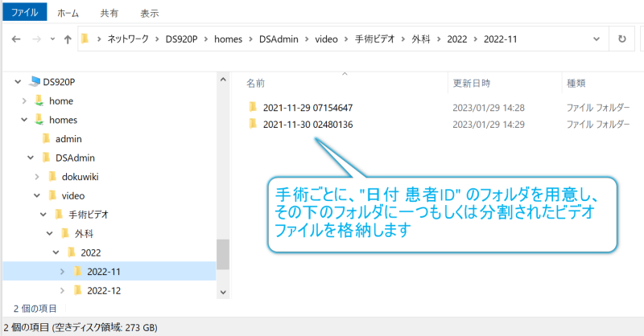Sort by 名前 column header

point(255,84)
